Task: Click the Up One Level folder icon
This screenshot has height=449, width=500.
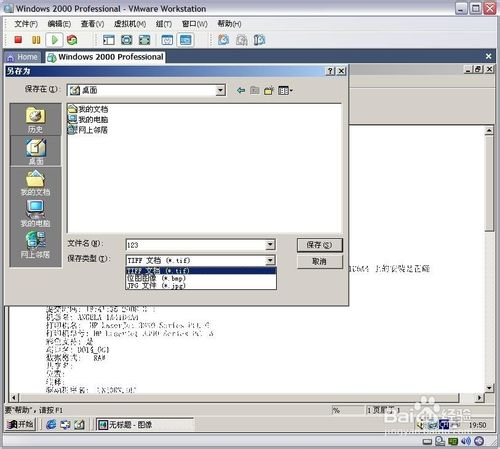Action: (x=255, y=90)
